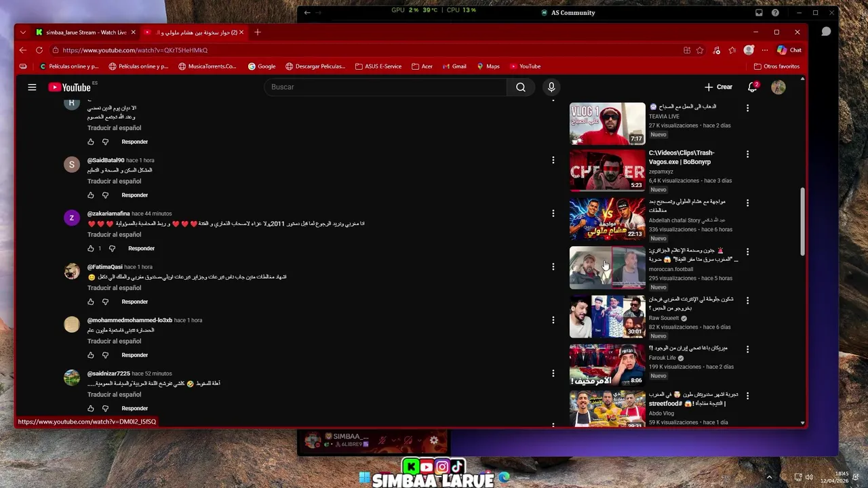The width and height of the screenshot is (868, 488).
Task: Dislike the comment by @zakariamafina
Action: pos(112,249)
